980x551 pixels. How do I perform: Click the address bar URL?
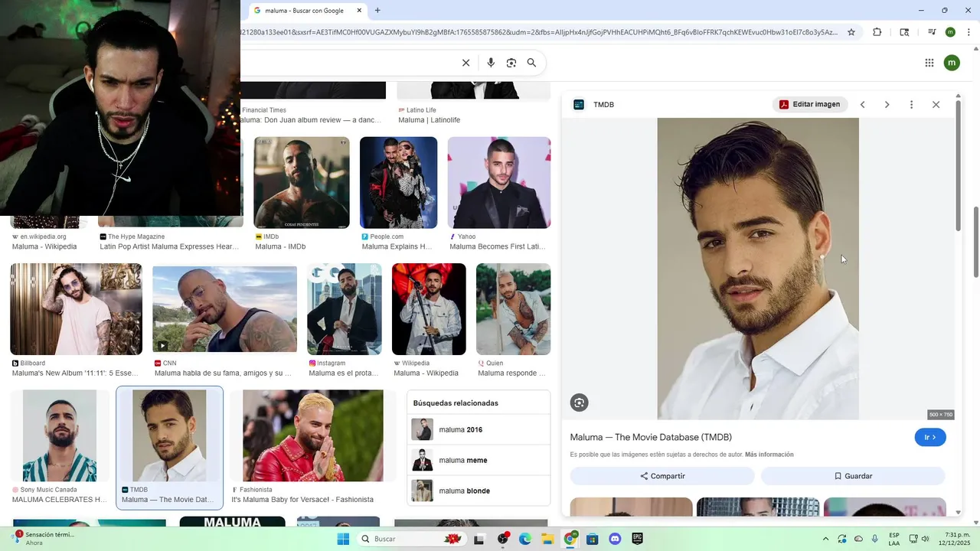click(538, 32)
